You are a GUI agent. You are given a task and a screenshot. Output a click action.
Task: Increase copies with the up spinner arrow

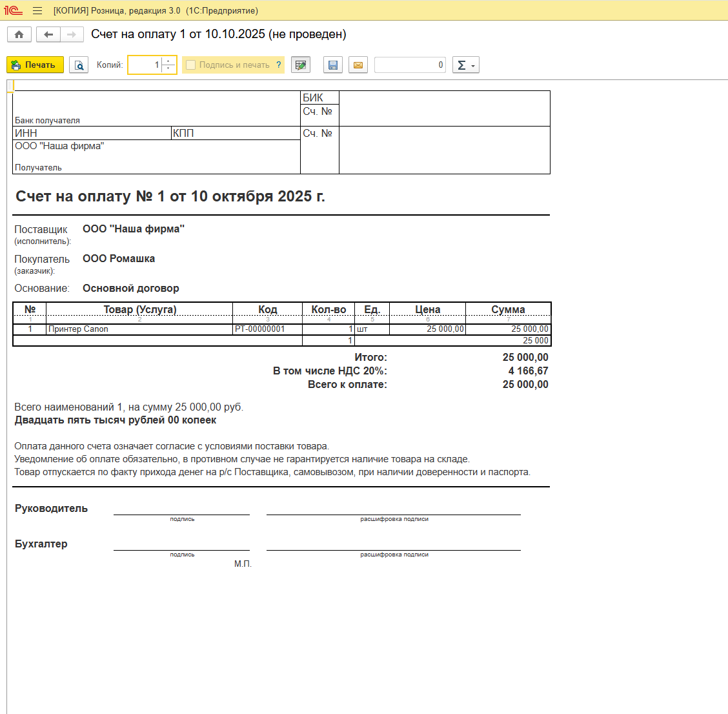(168, 61)
